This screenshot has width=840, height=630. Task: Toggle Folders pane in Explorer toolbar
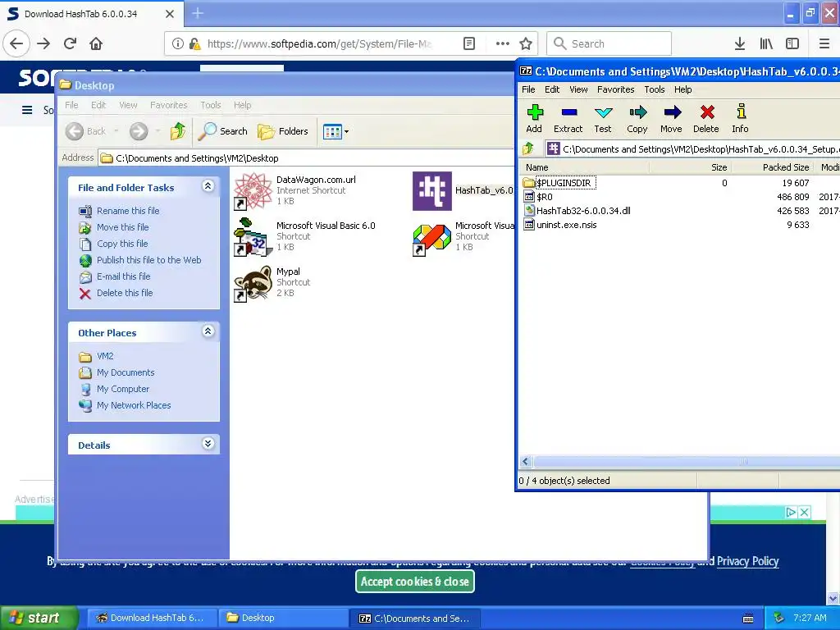[283, 130]
